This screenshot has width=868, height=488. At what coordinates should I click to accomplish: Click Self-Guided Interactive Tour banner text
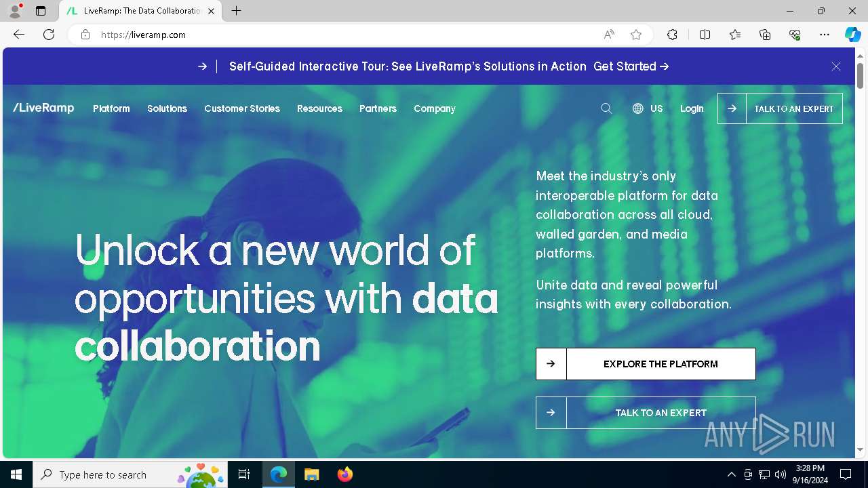point(408,66)
